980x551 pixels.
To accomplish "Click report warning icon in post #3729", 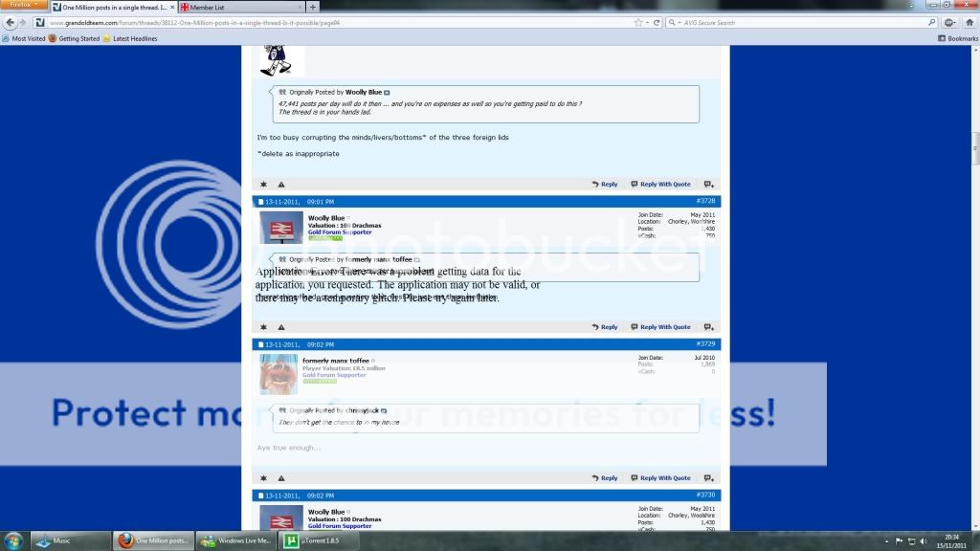I will coord(281,478).
